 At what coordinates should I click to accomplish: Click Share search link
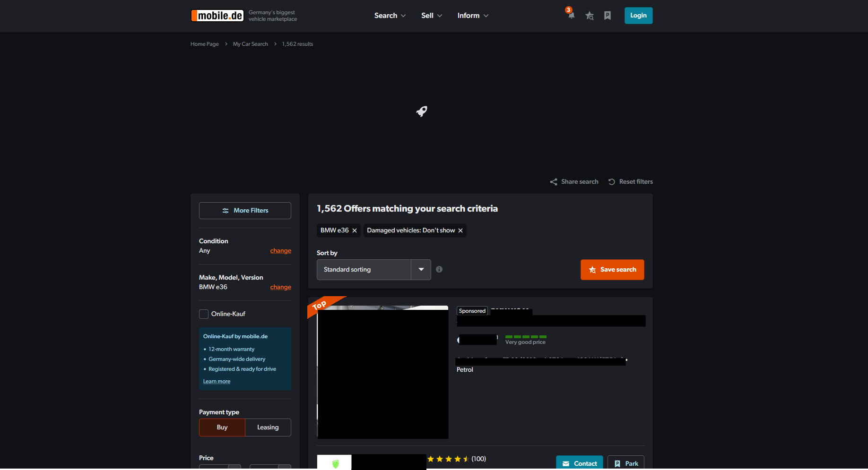tap(580, 182)
